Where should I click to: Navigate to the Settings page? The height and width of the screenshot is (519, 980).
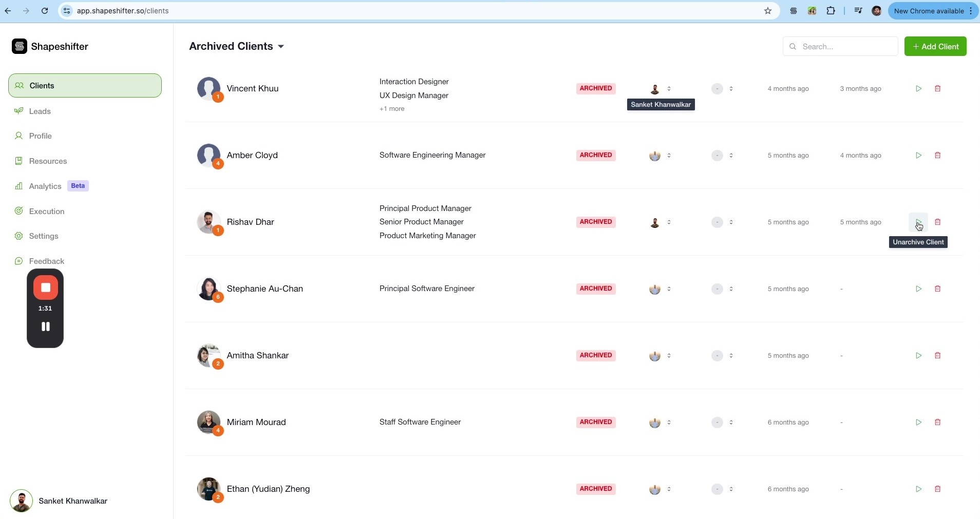pos(44,236)
